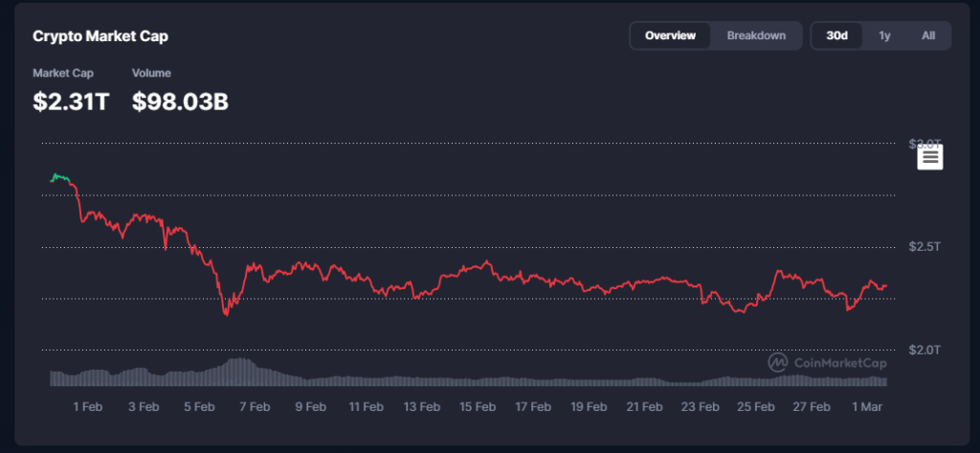Open the chart hamburger menu icon
This screenshot has height=453, width=980.
pyautogui.click(x=930, y=158)
